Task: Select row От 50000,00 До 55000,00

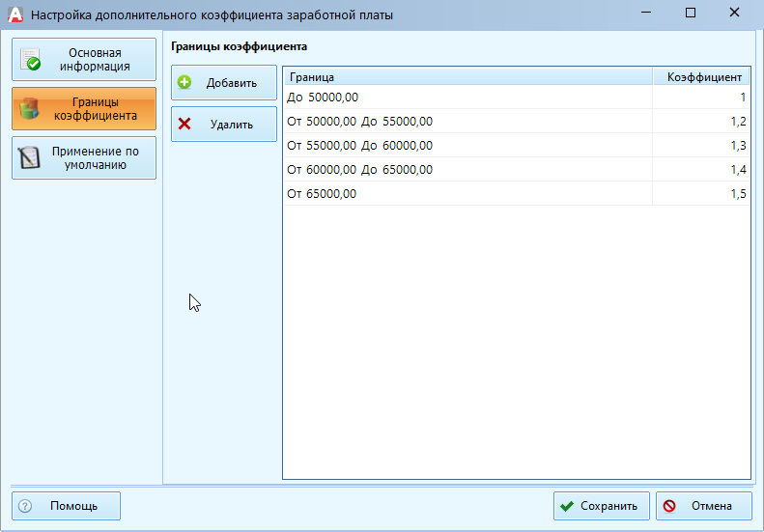Action: pyautogui.click(x=467, y=122)
